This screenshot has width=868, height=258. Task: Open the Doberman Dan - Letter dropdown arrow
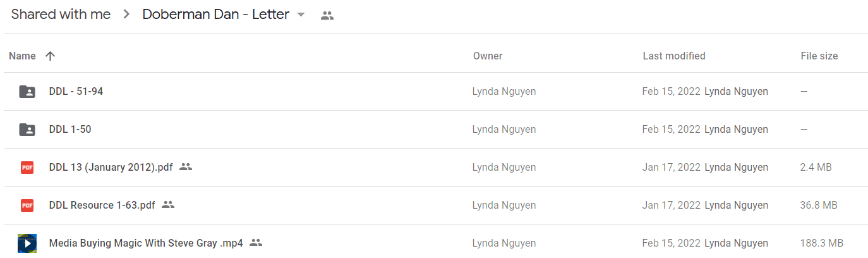[x=301, y=15]
